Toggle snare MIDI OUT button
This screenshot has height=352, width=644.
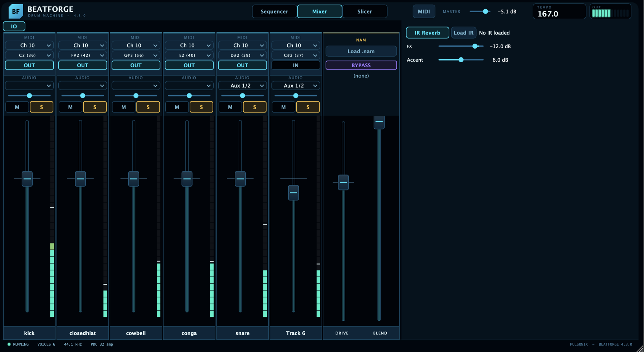pyautogui.click(x=243, y=65)
